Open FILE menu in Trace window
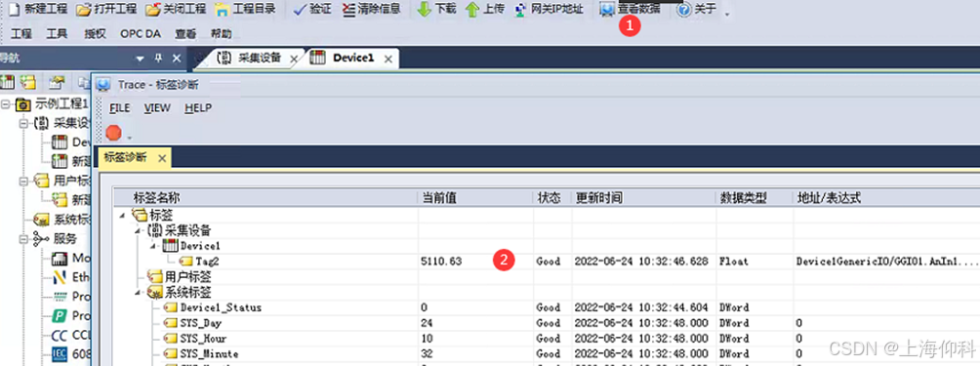The width and height of the screenshot is (980, 366). (119, 107)
